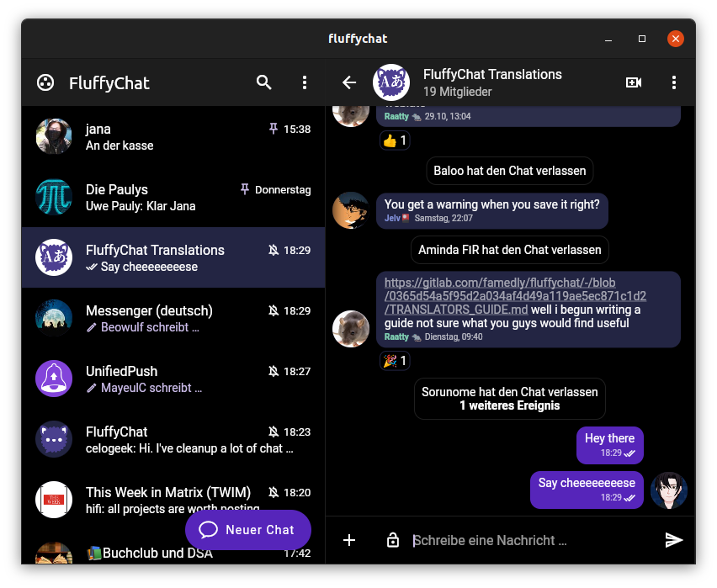
Task: Toggle the party popper reaction
Action: pyautogui.click(x=395, y=361)
